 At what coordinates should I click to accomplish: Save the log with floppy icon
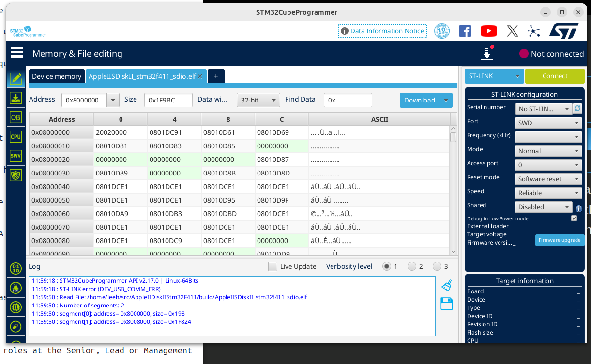point(447,304)
